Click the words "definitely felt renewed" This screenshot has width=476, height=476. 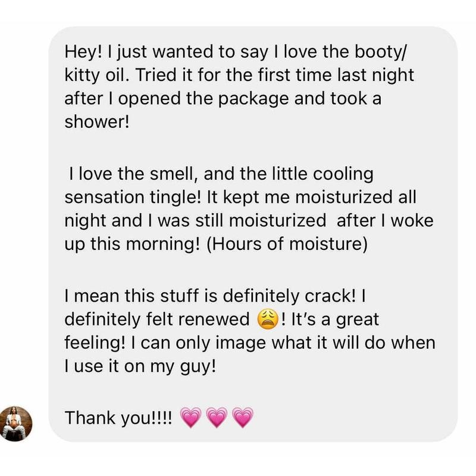[x=157, y=320]
